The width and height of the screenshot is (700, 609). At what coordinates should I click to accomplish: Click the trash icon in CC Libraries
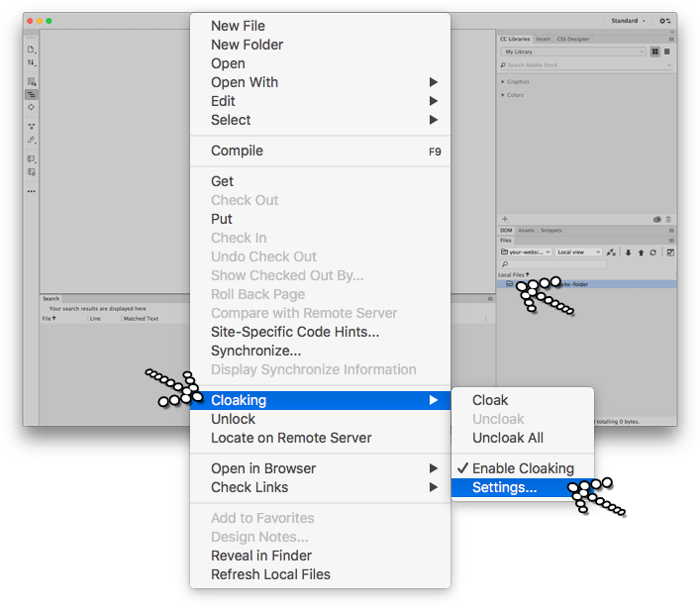pos(668,219)
